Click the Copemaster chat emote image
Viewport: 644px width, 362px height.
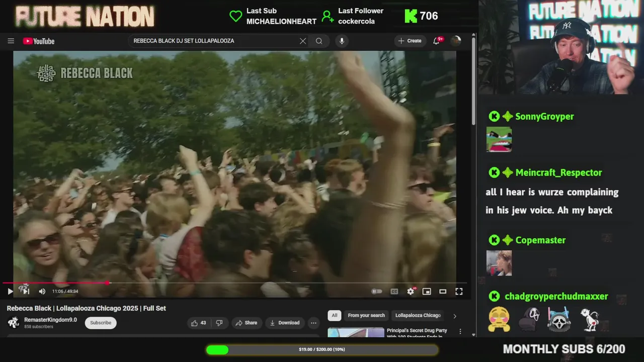[x=499, y=263]
